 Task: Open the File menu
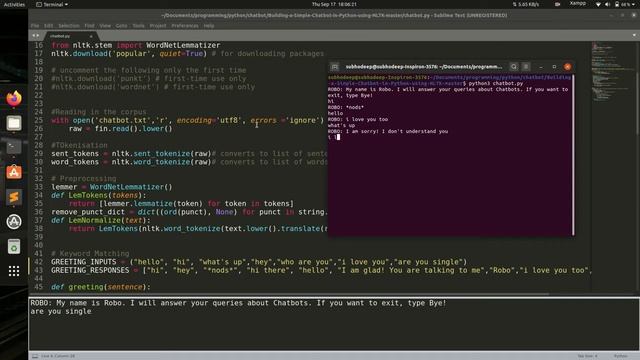coord(35,25)
